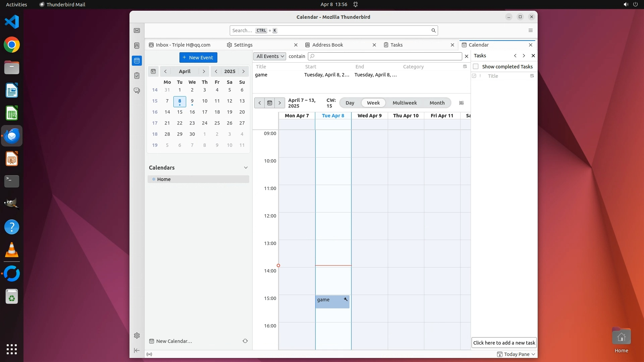Open the Address Book space icon
The height and width of the screenshot is (362, 644).
tap(137, 46)
